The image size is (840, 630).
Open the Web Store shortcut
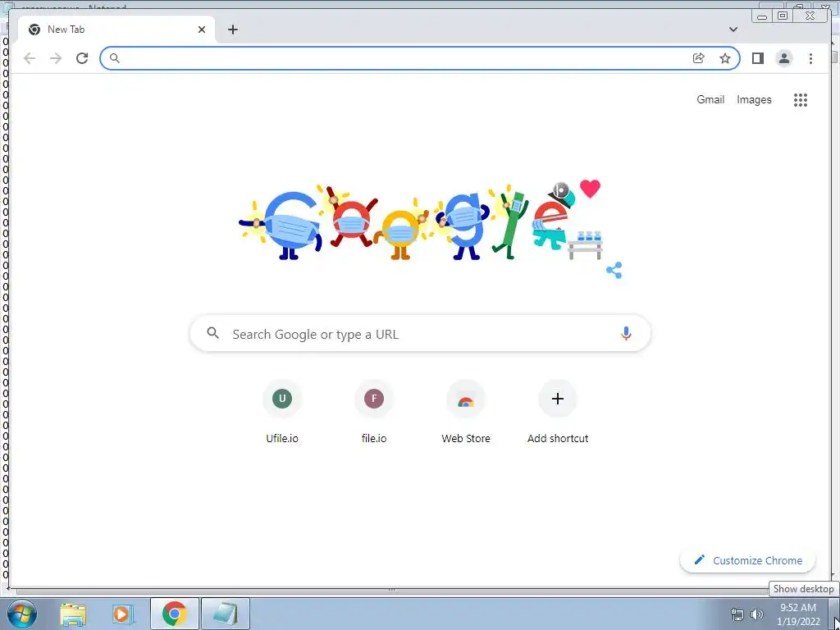click(x=466, y=412)
